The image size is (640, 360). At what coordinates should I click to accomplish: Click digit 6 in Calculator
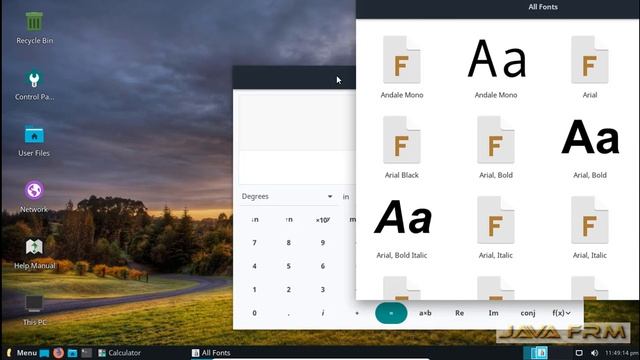[322, 266]
